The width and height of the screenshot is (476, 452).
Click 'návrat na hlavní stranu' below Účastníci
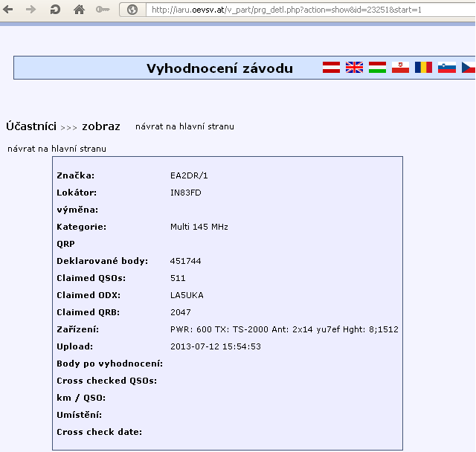click(x=57, y=149)
